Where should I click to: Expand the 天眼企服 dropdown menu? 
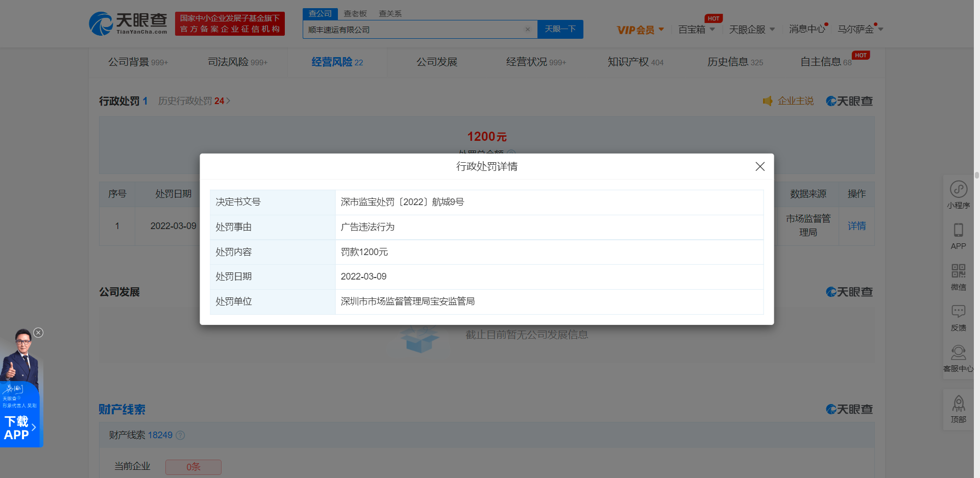pyautogui.click(x=751, y=30)
